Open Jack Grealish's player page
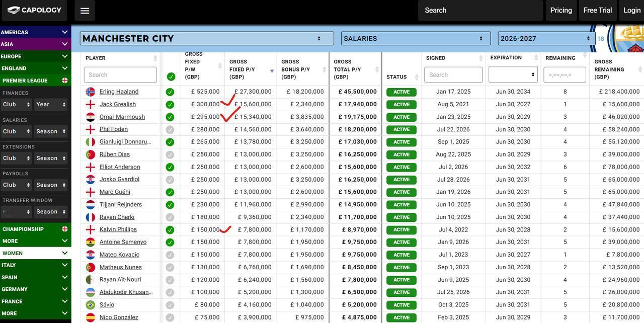This screenshot has height=323, width=644. [118, 104]
